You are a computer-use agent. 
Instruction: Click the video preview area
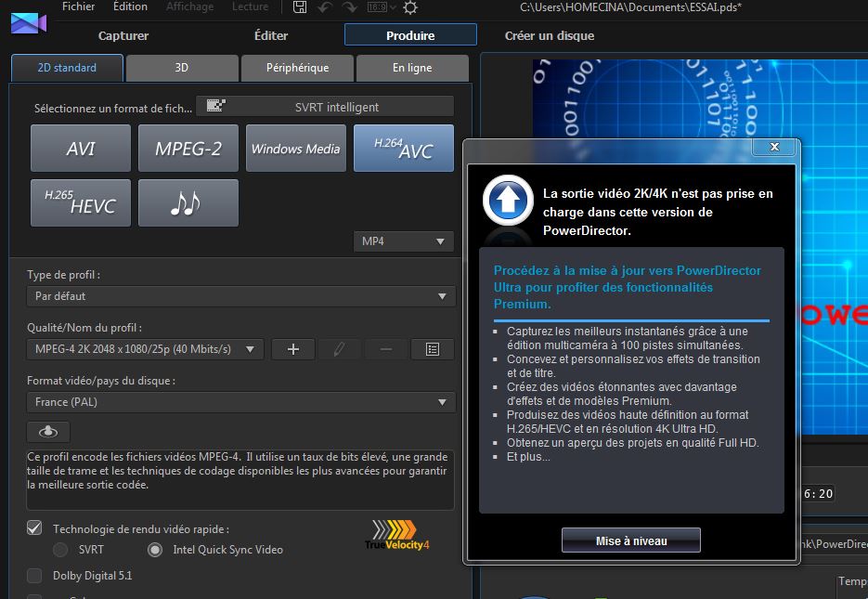click(x=700, y=247)
